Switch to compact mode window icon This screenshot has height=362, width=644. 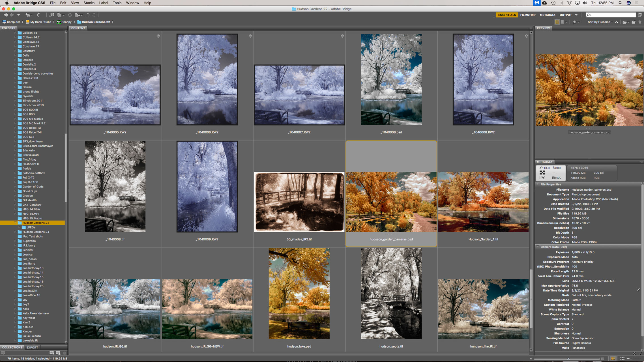coord(639,15)
